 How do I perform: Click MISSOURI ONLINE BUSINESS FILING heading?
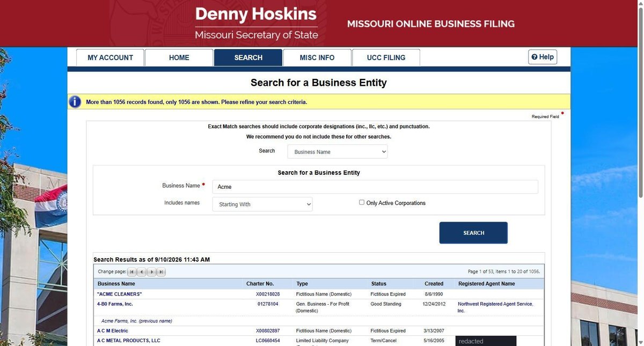(431, 24)
